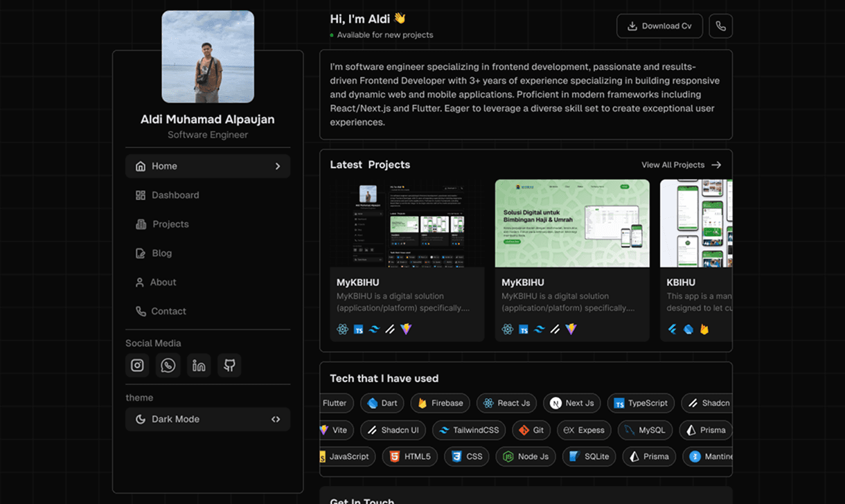Open the Instagram social media icon

click(x=137, y=366)
